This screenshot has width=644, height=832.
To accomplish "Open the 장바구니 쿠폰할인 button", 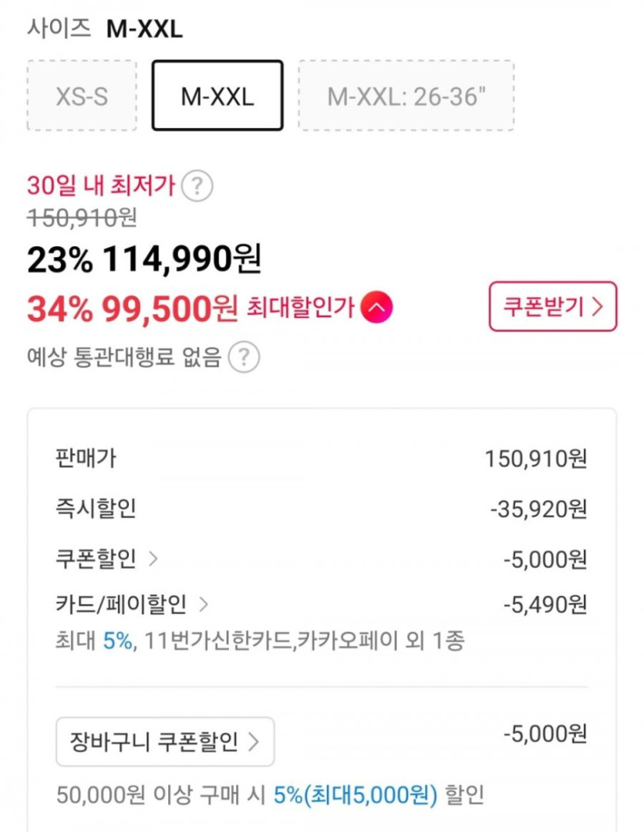I will coord(165,742).
